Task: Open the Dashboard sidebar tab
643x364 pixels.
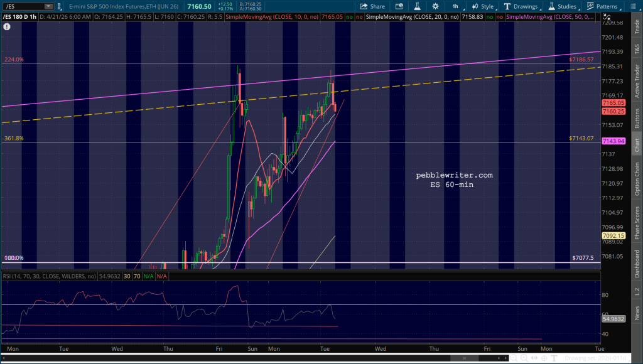Action: coord(637,264)
